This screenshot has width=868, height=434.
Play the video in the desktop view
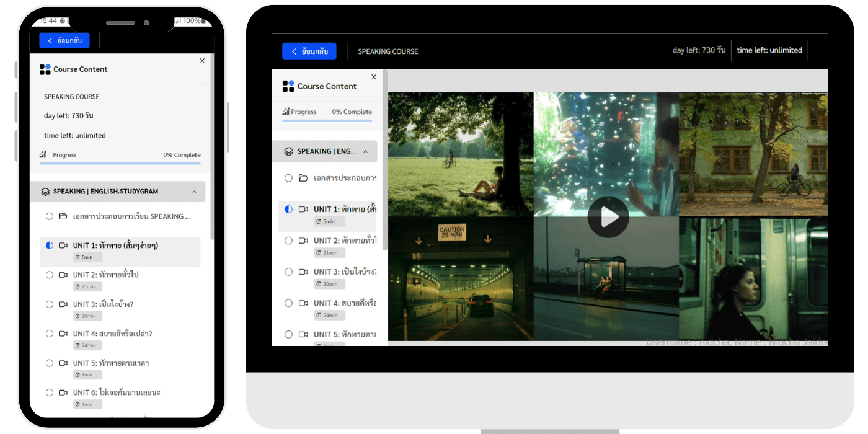(608, 217)
